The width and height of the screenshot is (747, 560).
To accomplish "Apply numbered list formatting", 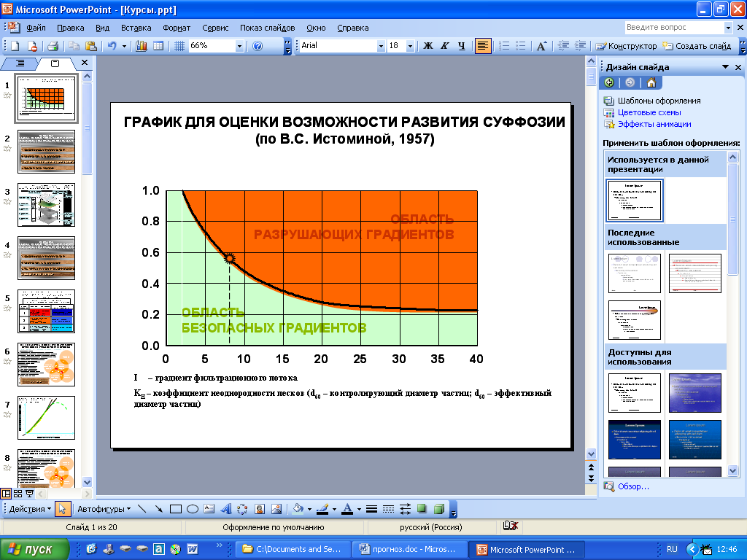I will tap(504, 46).
